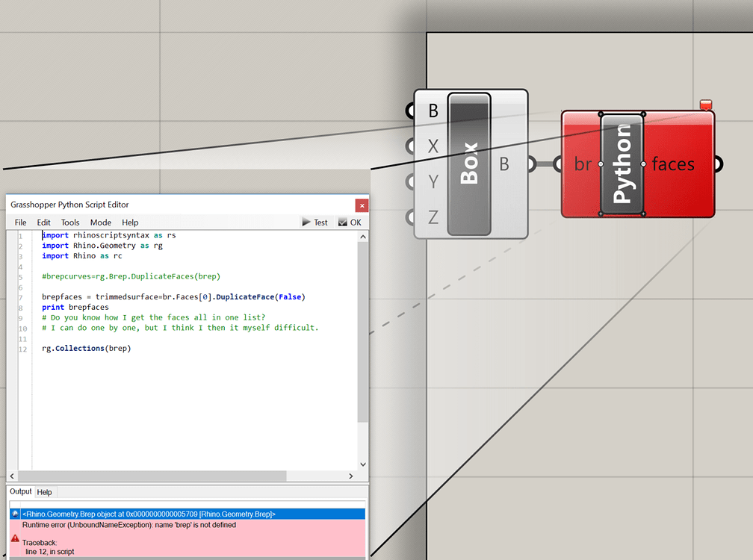Select the Box component name bar

coord(469,164)
